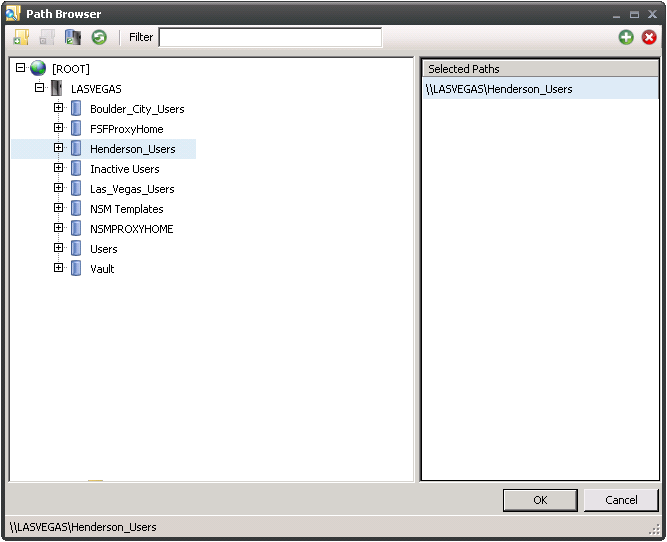Collapse the [ROOT] tree node
Image resolution: width=667 pixels, height=542 pixels.
click(x=20, y=68)
